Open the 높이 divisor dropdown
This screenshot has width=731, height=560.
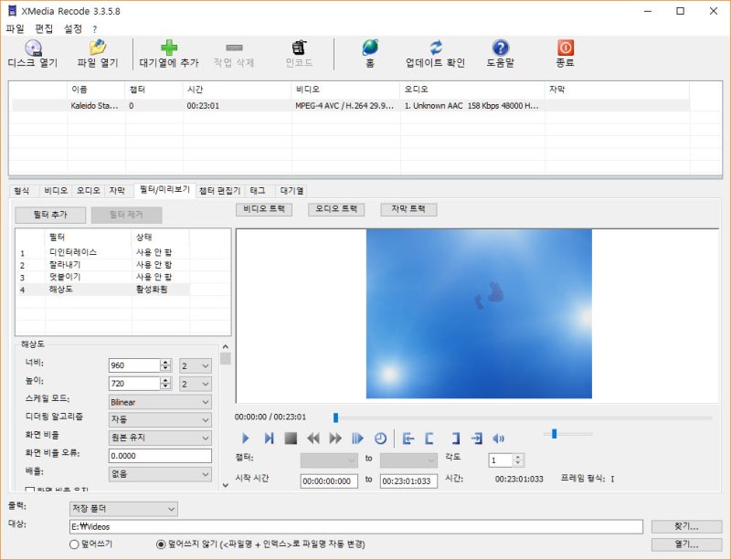196,385
